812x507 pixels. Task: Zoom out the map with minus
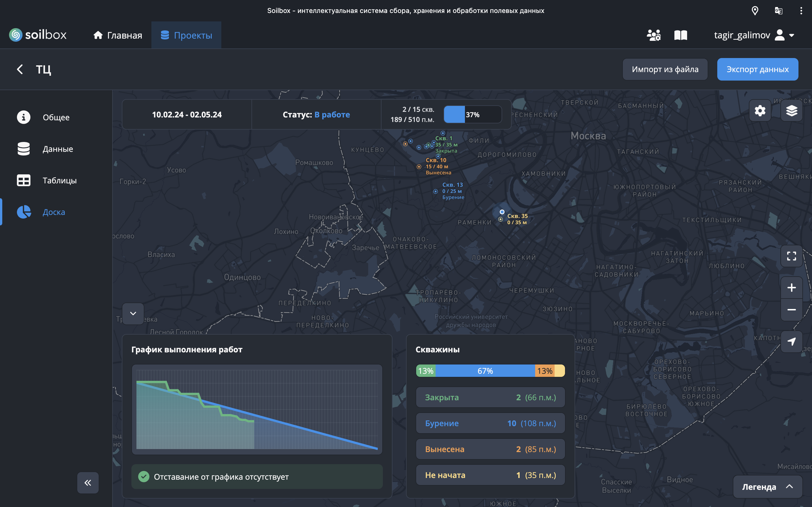point(791,310)
